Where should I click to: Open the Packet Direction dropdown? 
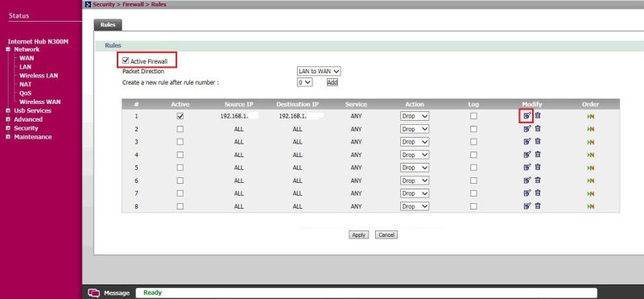point(319,71)
